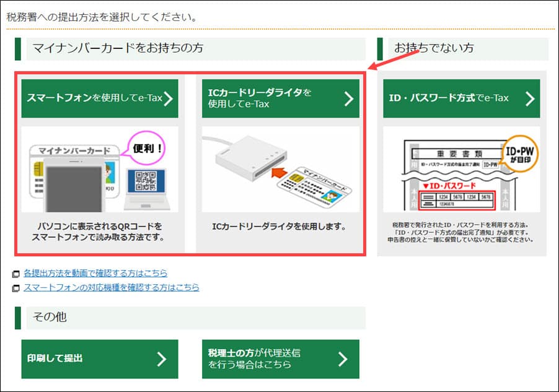
Task: Open link 各提出方法を動画で確認する方はこちら
Action: point(95,273)
